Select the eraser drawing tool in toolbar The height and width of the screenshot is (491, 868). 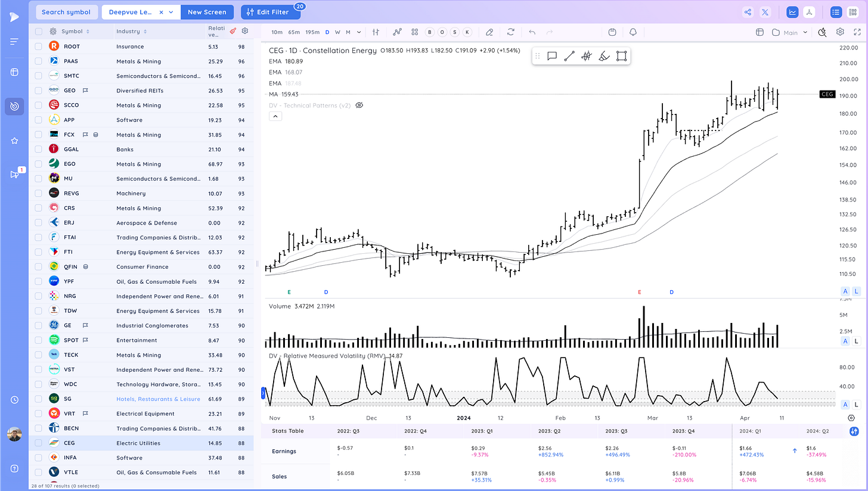tap(489, 32)
